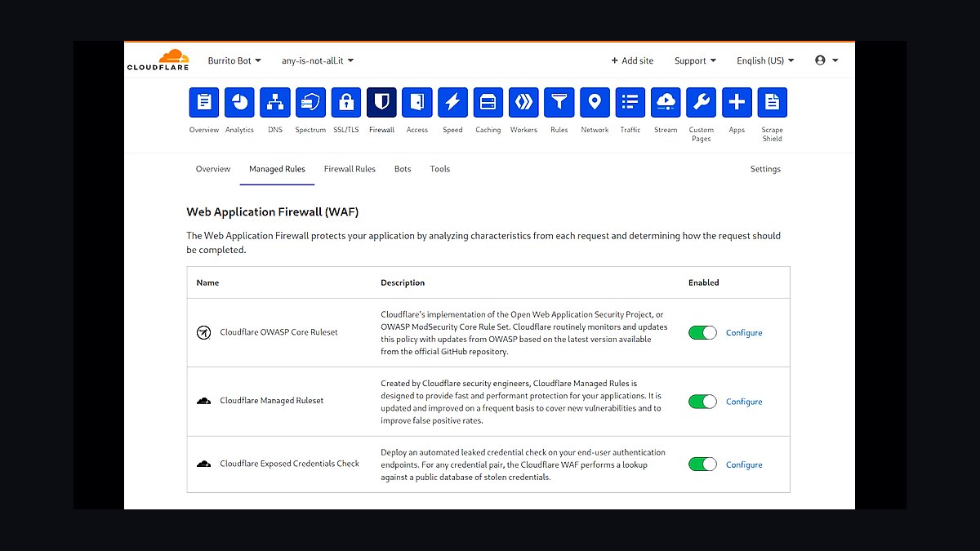Open the Custom Pages wrench icon
This screenshot has height=551, width=980.
click(x=702, y=103)
